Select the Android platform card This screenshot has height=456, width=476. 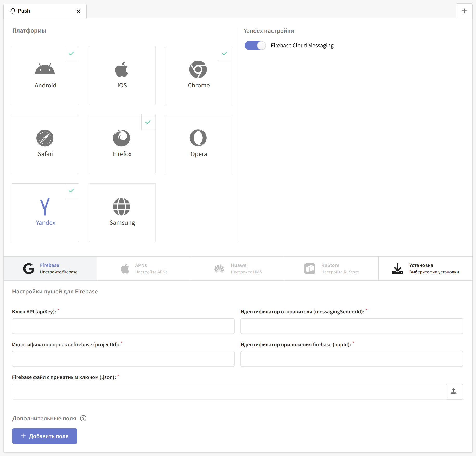tap(45, 75)
